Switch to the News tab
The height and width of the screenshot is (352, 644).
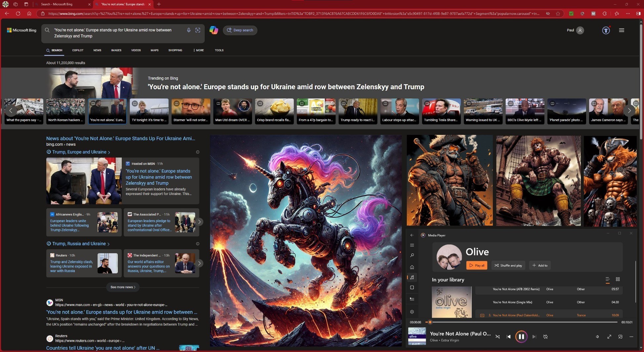coord(97,50)
